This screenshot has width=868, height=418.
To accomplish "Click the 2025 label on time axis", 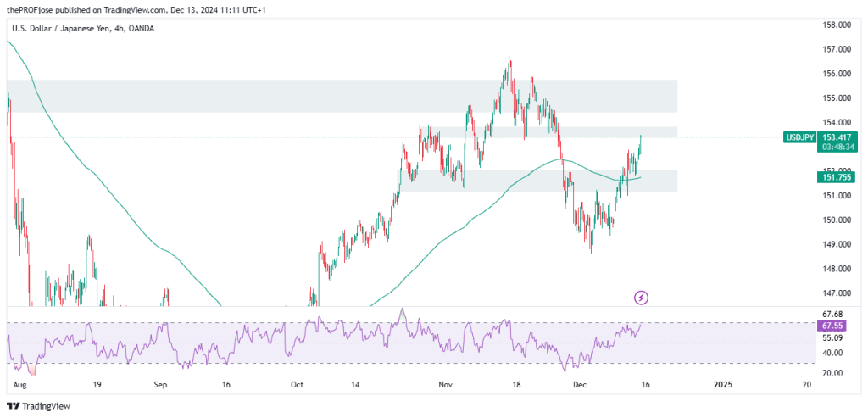I will pyautogui.click(x=723, y=384).
